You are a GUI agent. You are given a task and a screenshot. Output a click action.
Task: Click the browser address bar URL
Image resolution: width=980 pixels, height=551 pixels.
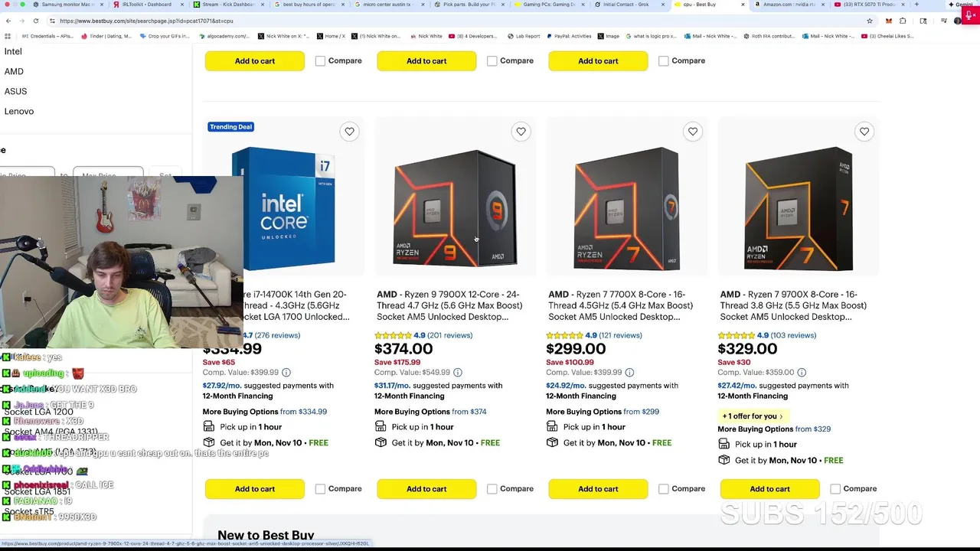pos(145,21)
